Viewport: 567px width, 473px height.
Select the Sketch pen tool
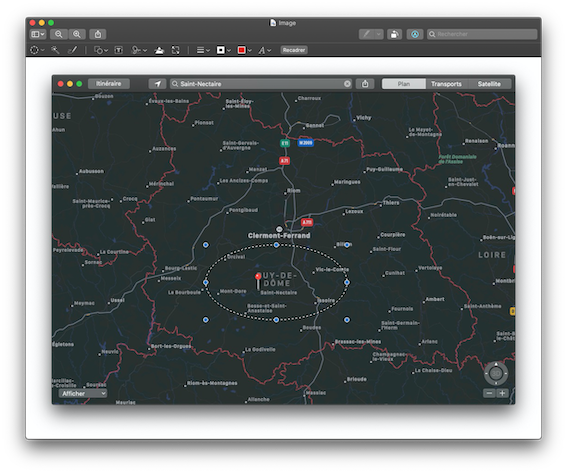pos(73,50)
